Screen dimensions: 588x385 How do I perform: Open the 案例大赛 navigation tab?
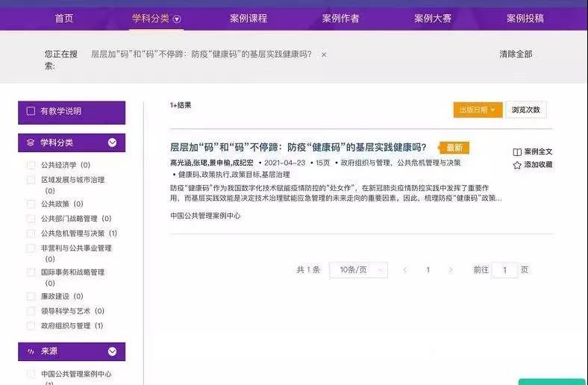(x=433, y=18)
